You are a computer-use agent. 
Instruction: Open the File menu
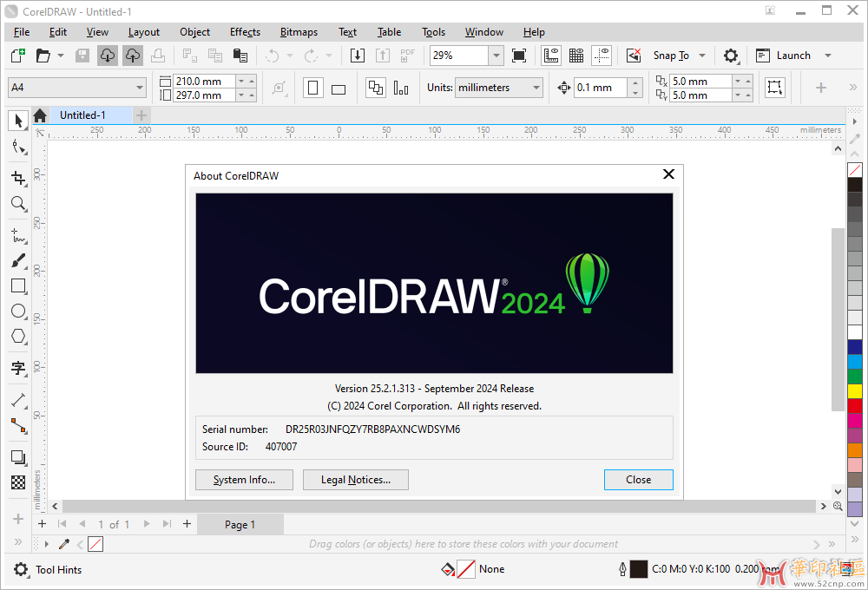[22, 32]
